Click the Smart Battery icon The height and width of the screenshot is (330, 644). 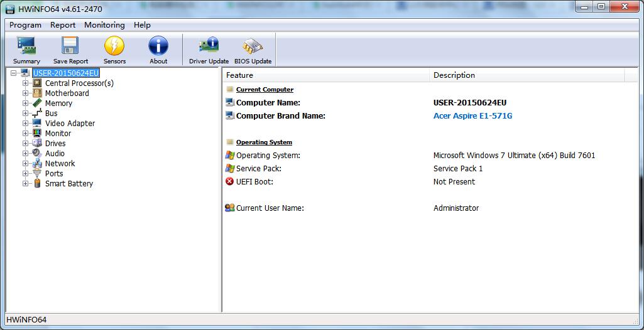tap(37, 183)
